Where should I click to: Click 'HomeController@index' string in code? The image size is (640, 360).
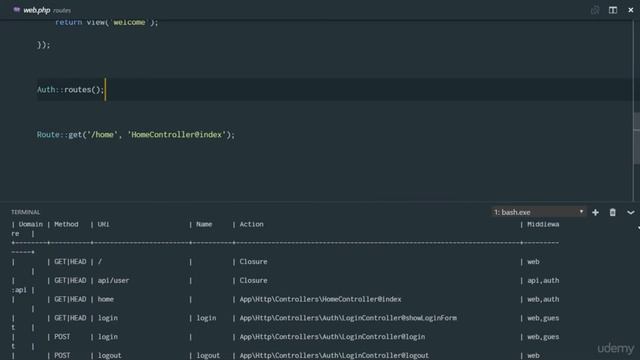176,135
